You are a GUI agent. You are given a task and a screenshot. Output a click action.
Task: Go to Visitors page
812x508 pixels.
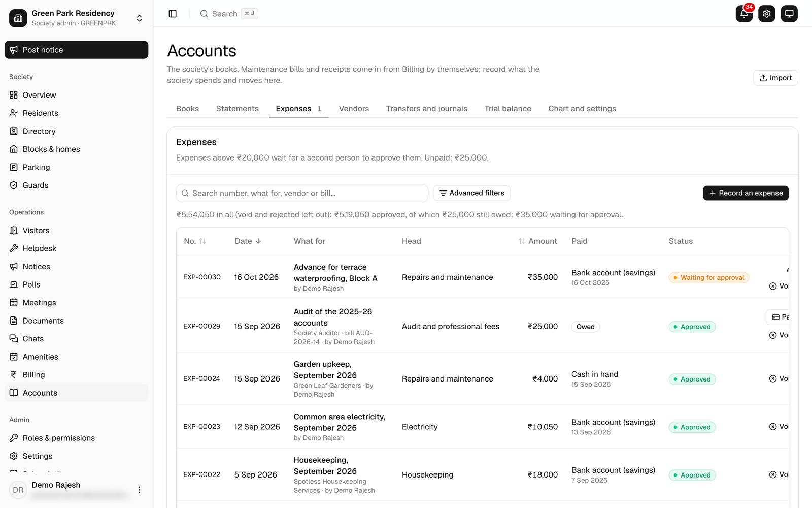coord(76,231)
